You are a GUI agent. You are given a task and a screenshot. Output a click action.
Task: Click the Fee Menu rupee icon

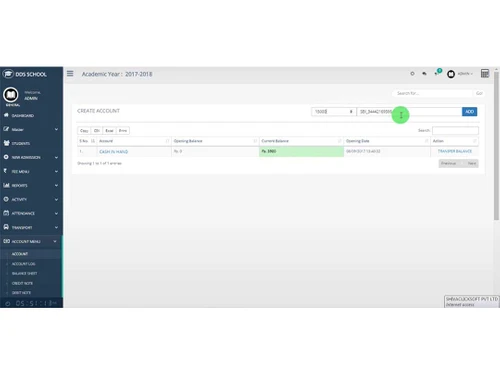[5, 171]
